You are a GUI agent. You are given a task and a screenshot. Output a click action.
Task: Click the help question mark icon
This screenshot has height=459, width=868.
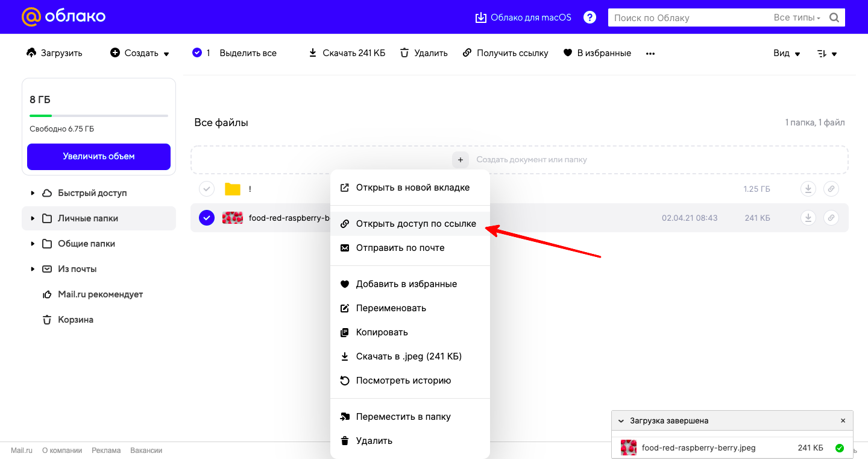click(590, 17)
